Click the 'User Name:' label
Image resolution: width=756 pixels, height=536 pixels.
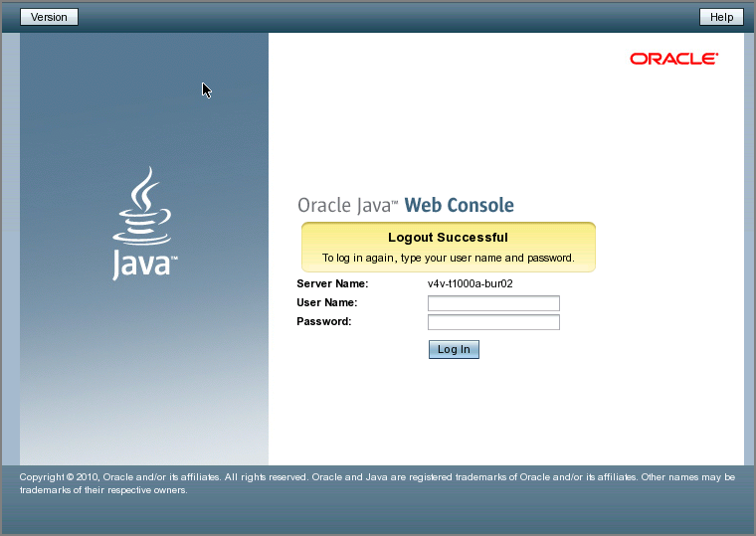pyautogui.click(x=327, y=302)
